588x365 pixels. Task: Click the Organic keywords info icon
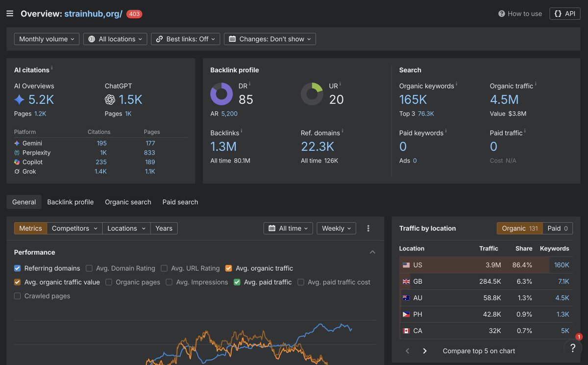click(x=457, y=84)
